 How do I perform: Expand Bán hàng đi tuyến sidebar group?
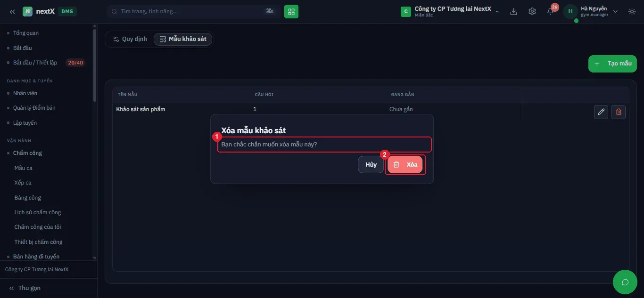tap(36, 257)
